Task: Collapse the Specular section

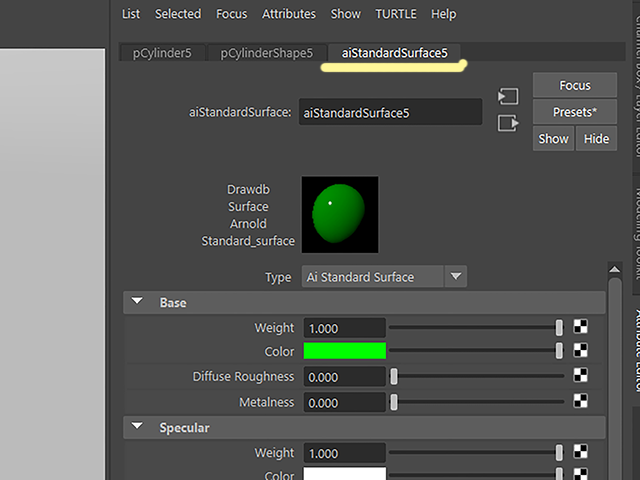Action: (x=137, y=427)
